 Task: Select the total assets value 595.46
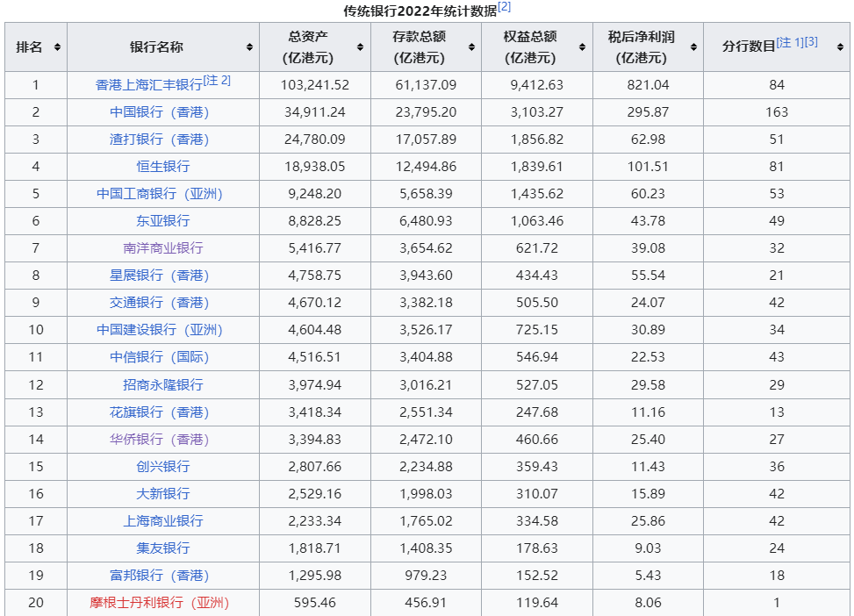(315, 603)
